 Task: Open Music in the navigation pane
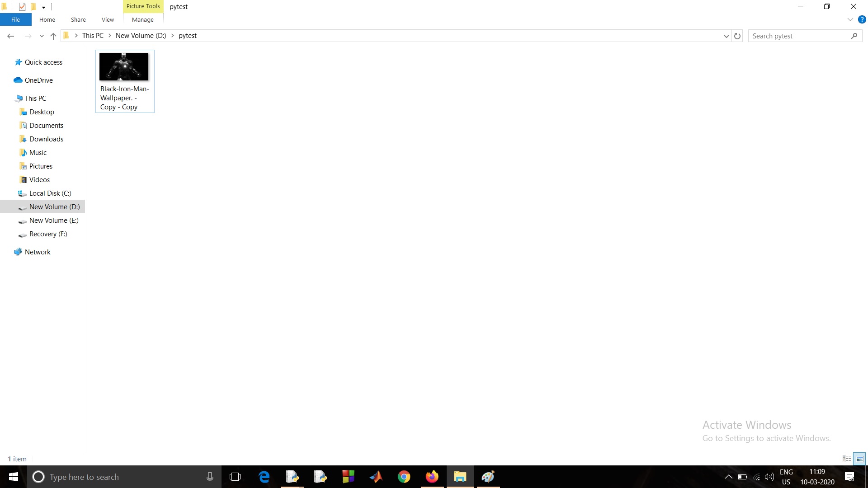point(38,153)
